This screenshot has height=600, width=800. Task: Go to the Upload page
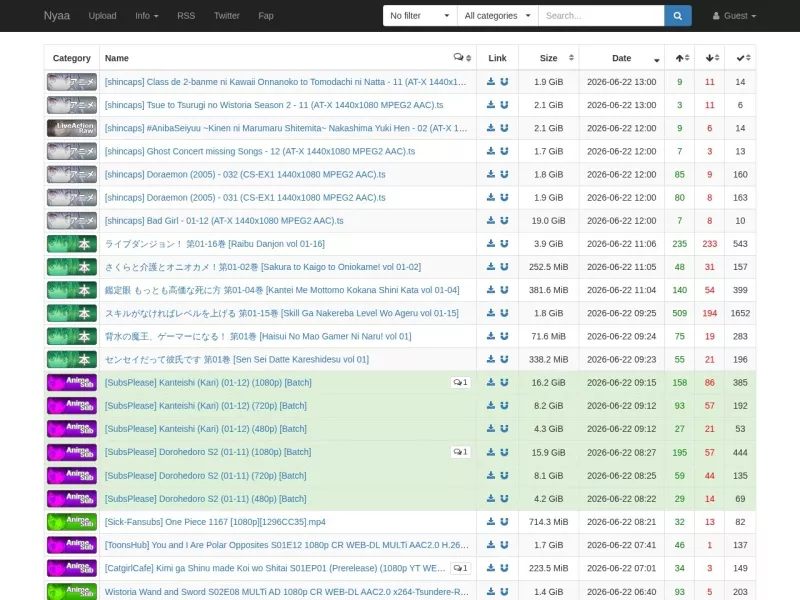[x=103, y=16]
